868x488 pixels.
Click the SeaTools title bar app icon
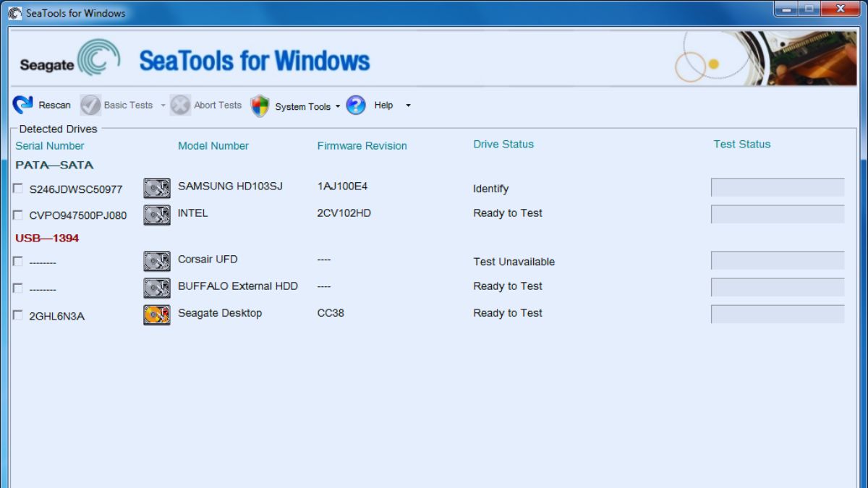pyautogui.click(x=14, y=13)
